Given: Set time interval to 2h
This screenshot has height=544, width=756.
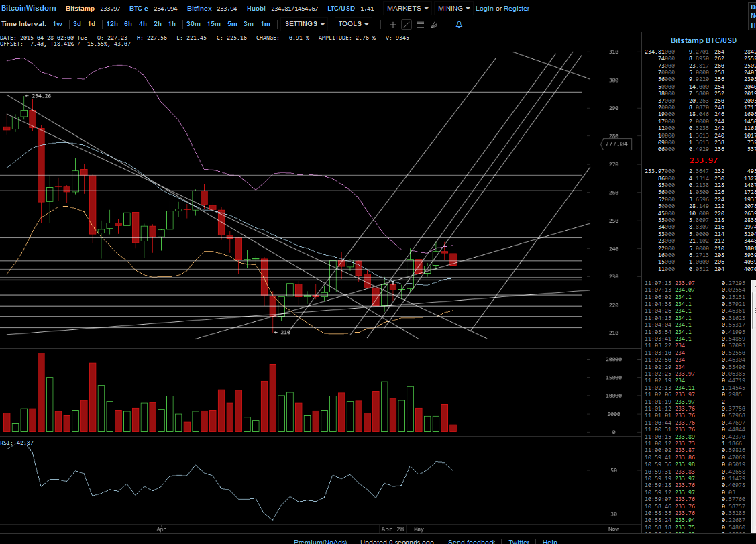Looking at the screenshot, I should click(x=158, y=24).
